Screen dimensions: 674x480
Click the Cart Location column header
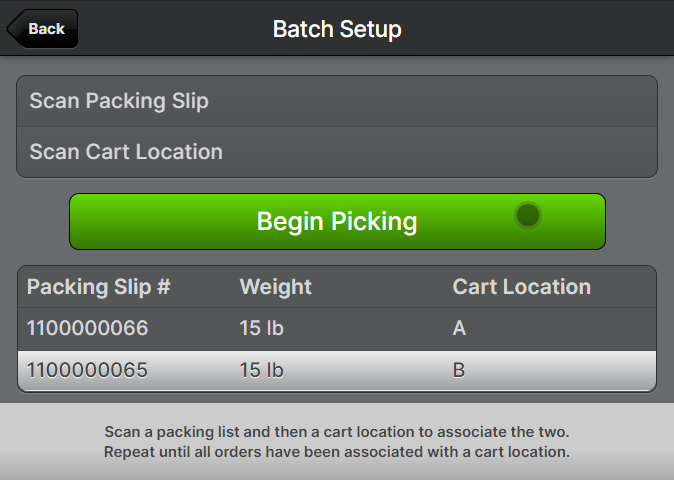tap(522, 287)
